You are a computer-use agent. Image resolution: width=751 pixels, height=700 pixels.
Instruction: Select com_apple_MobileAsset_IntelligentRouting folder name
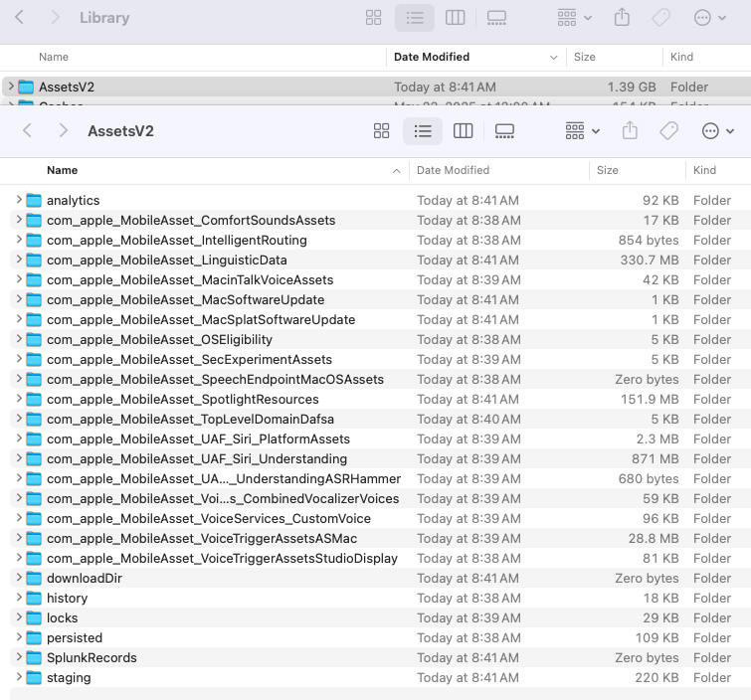177,241
